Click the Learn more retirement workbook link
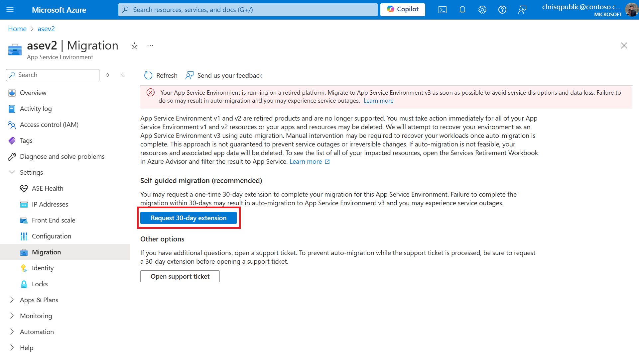 [x=310, y=161]
